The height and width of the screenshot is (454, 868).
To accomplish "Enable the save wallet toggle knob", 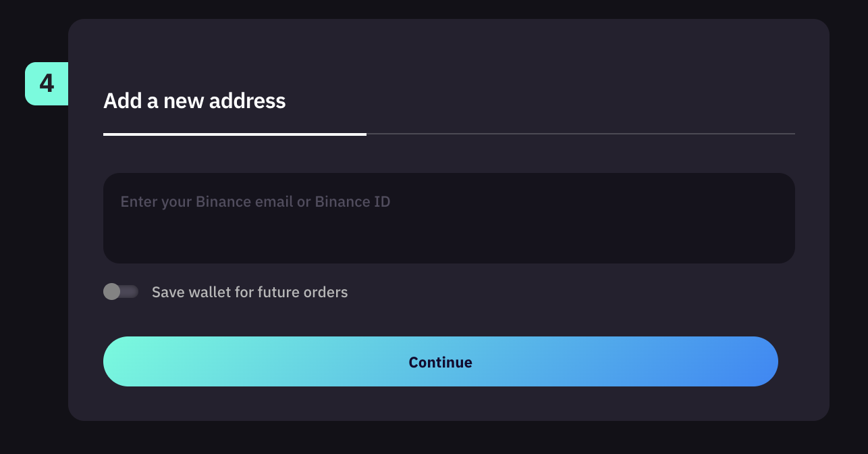I will click(112, 292).
